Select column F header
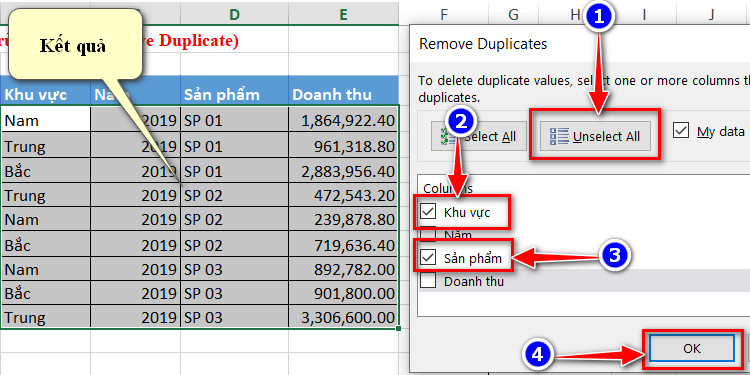The width and height of the screenshot is (750, 375). (x=444, y=14)
